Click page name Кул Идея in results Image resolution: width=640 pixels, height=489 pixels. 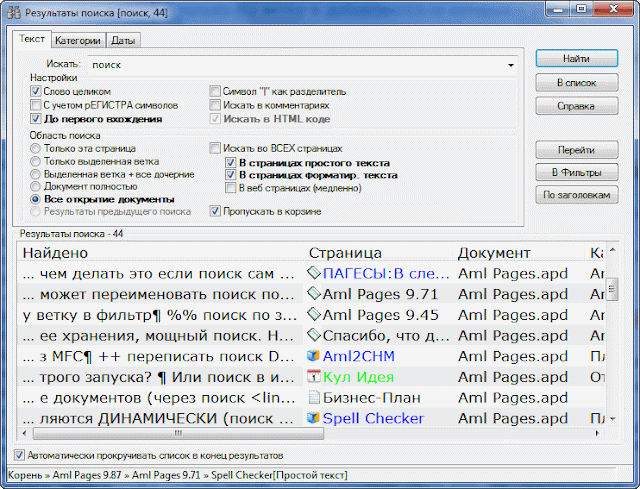[358, 377]
